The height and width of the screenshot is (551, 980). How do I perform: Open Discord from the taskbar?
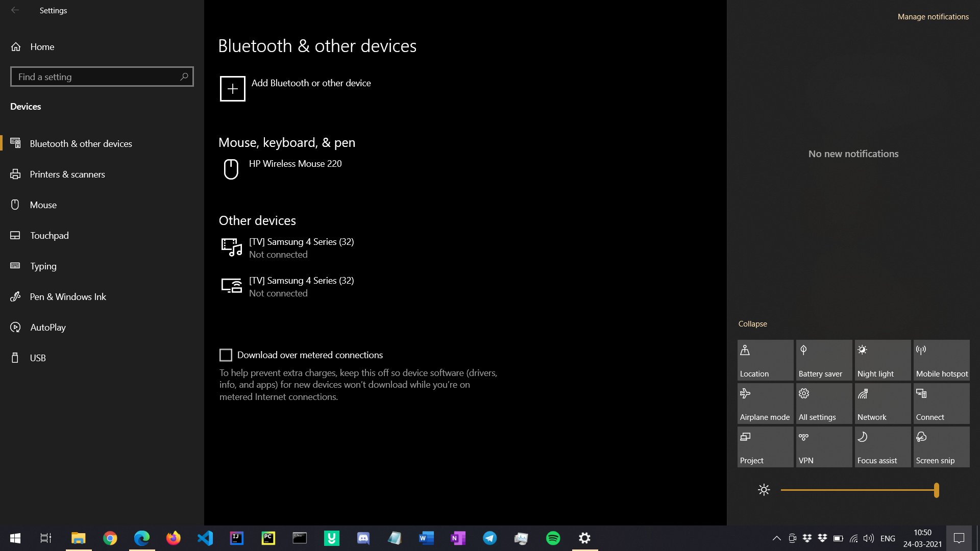363,538
